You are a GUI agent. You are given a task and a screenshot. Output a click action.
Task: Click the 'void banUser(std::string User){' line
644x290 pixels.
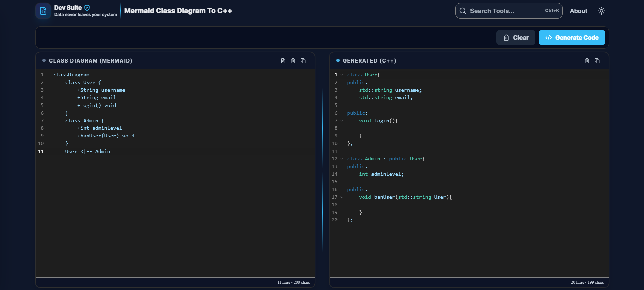405,197
